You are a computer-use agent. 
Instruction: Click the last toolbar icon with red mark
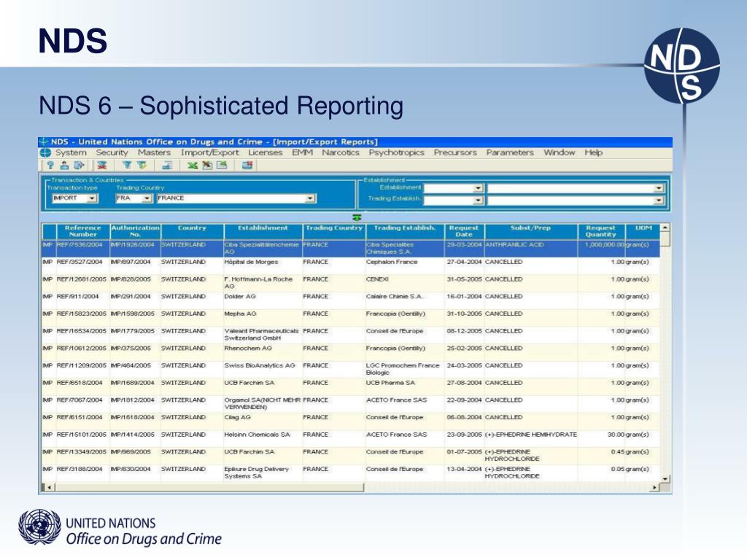pyautogui.click(x=247, y=166)
